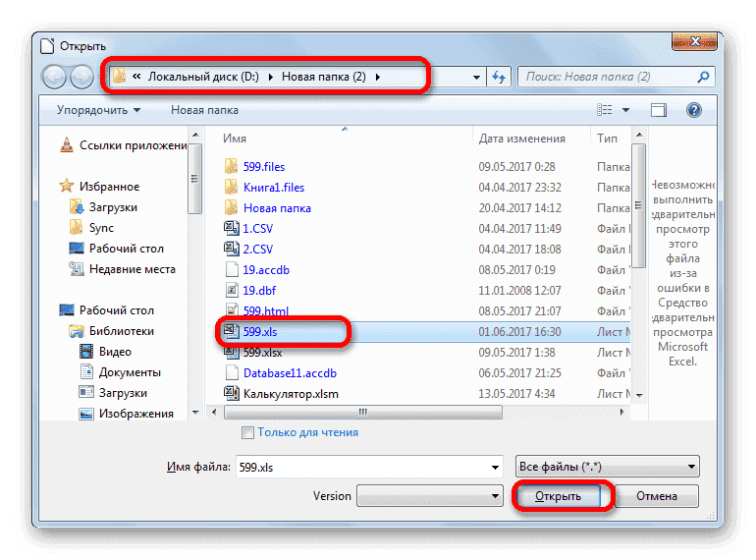Click the Калькулятор.xlsm file icon

point(232,394)
